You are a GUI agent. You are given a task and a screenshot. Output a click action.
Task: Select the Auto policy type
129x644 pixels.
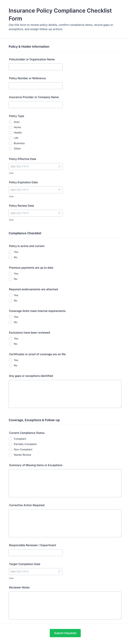pyautogui.click(x=11, y=122)
